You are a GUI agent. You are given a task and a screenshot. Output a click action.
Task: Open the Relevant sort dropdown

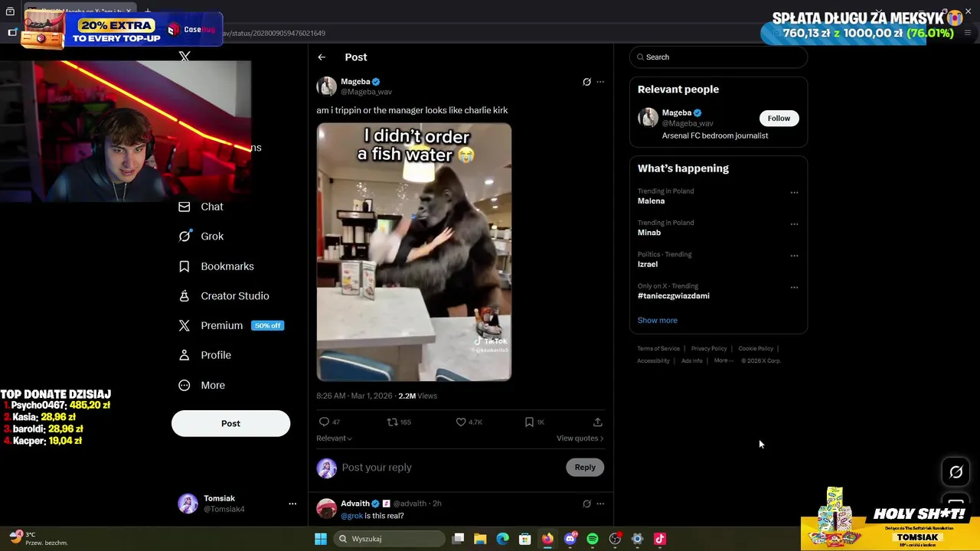click(334, 439)
